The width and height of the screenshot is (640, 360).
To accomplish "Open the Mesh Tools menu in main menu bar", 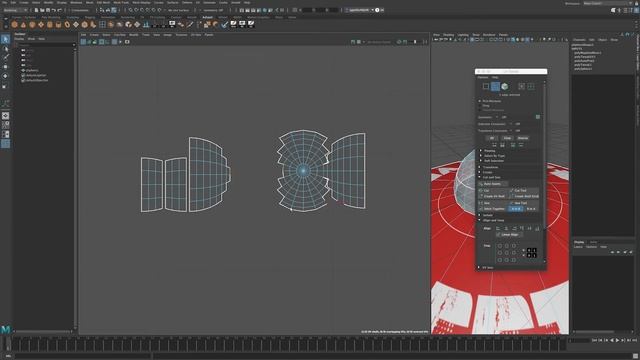I will [x=121, y=2].
